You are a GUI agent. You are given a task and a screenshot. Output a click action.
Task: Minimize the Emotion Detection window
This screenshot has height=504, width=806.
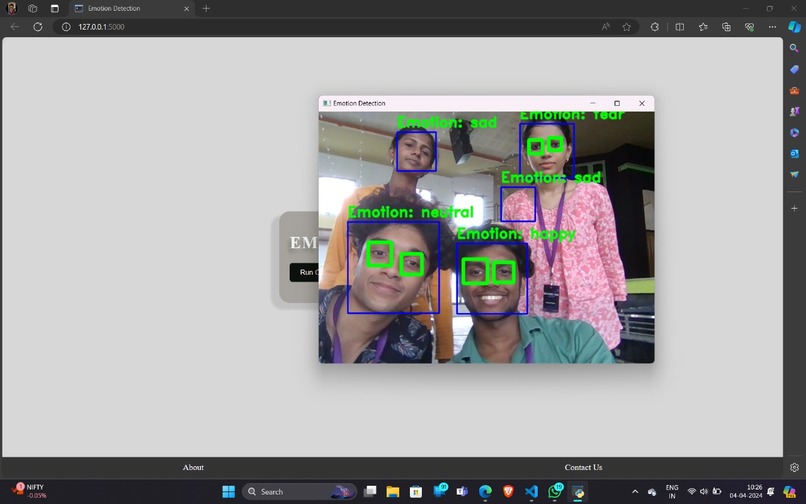pos(593,103)
